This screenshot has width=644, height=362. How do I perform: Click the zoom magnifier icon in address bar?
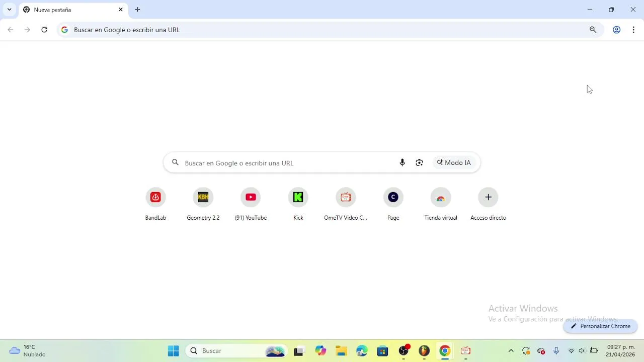[x=593, y=30]
